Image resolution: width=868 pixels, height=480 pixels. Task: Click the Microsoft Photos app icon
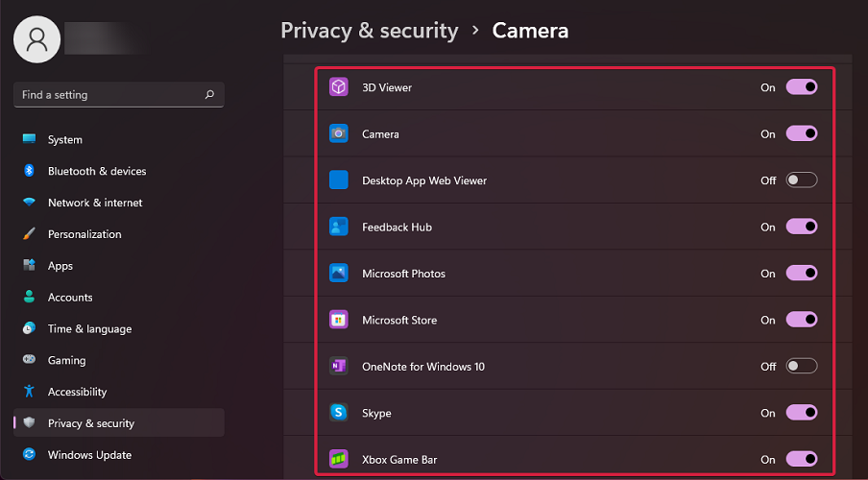(339, 274)
